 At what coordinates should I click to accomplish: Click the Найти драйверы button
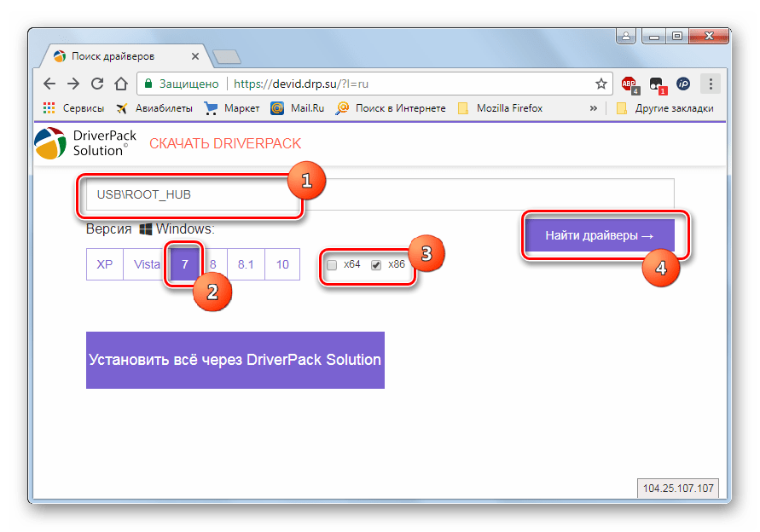coord(600,236)
